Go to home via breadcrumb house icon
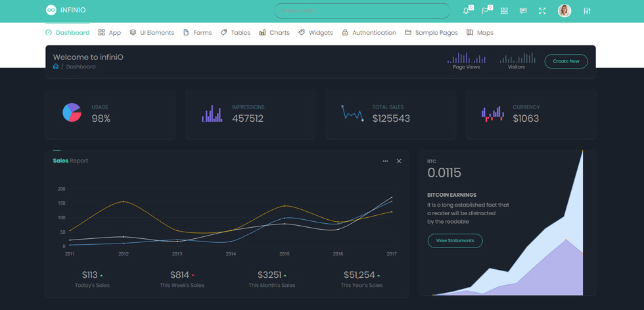The width and height of the screenshot is (644, 310). click(56, 66)
